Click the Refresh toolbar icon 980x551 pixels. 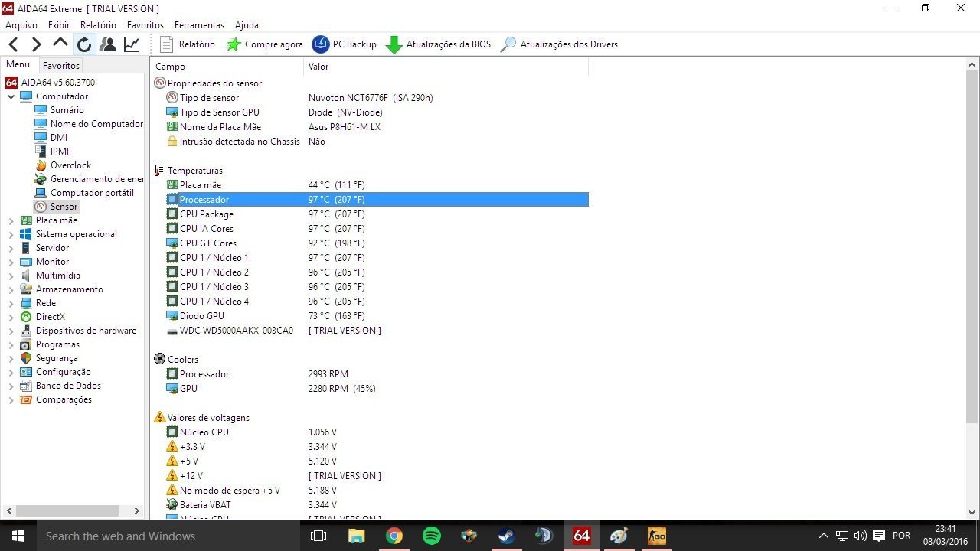(84, 44)
